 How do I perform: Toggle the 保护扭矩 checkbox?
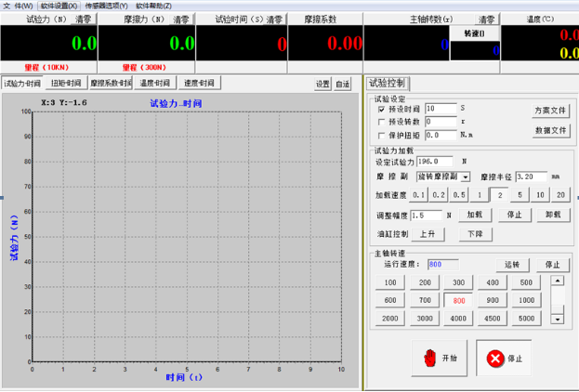381,135
